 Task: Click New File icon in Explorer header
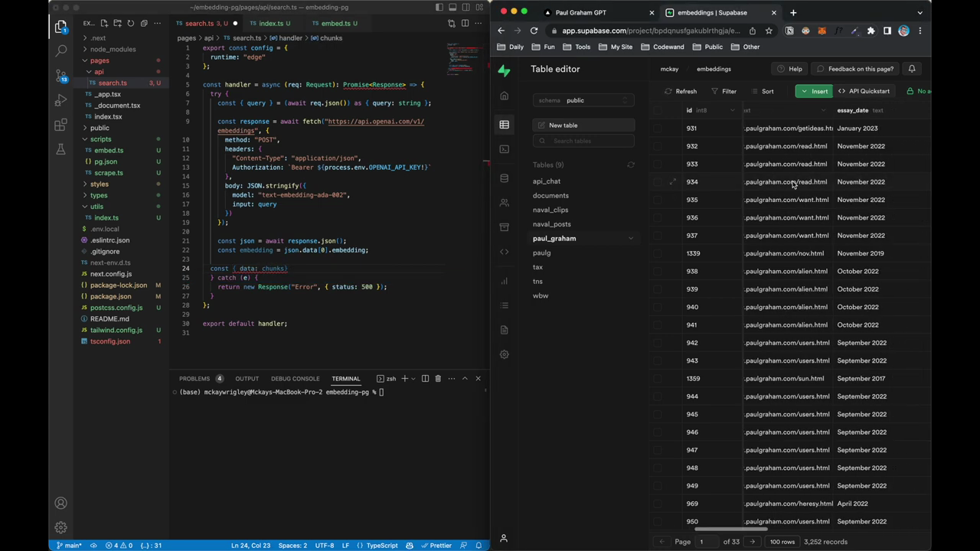click(105, 24)
